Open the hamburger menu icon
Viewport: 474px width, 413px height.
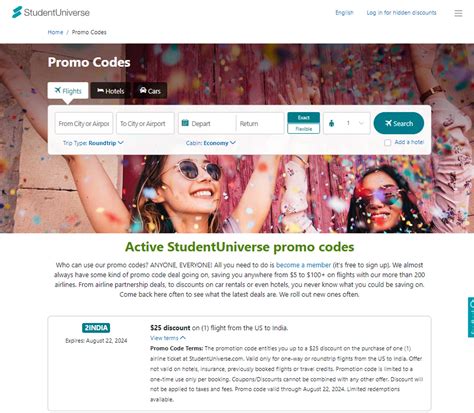tap(458, 13)
